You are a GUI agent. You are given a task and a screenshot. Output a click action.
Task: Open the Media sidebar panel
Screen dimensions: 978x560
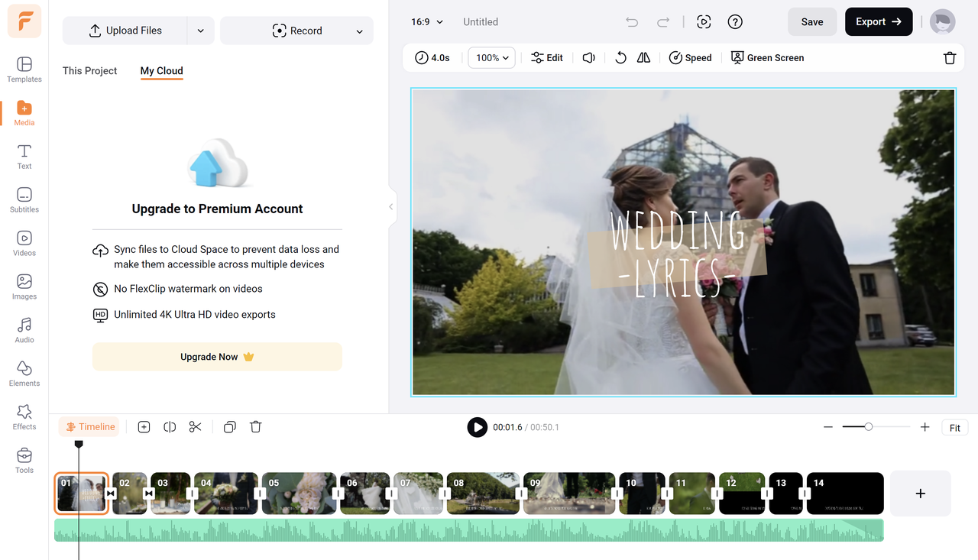(x=24, y=113)
